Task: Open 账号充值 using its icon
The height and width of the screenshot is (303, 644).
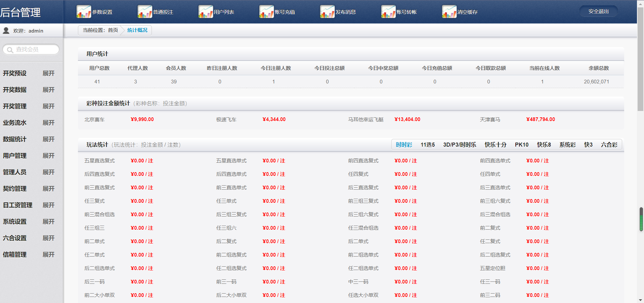Action: pos(266,12)
